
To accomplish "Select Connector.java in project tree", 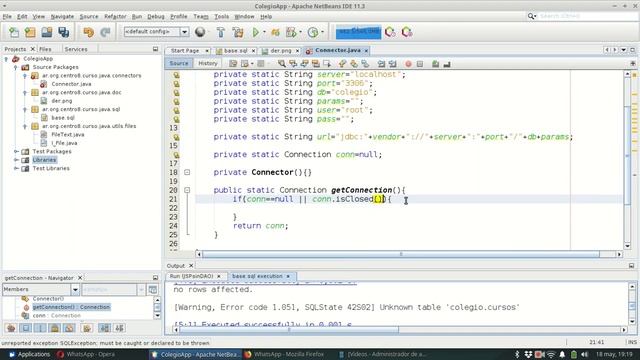I will [71, 84].
